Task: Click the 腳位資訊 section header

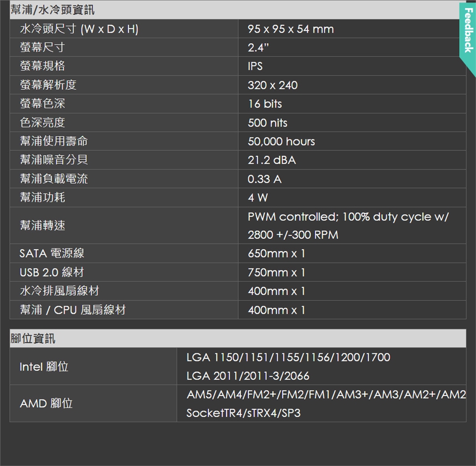Action: point(33,339)
